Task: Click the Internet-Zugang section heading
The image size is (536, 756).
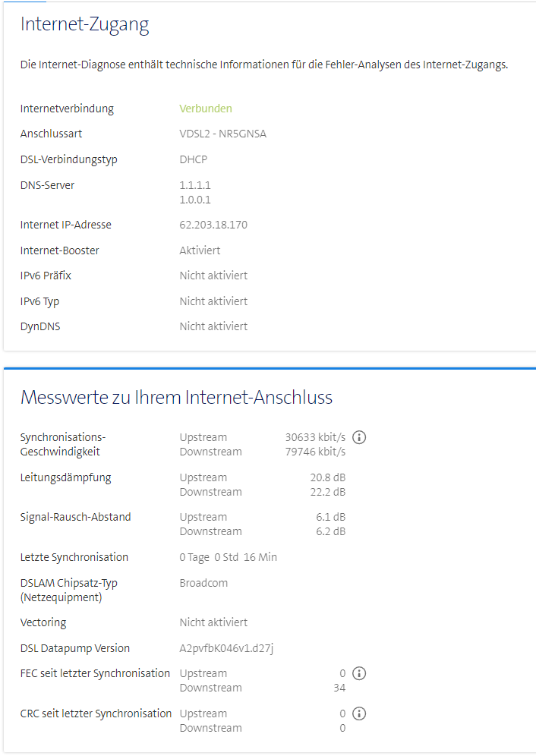Action: tap(84, 24)
